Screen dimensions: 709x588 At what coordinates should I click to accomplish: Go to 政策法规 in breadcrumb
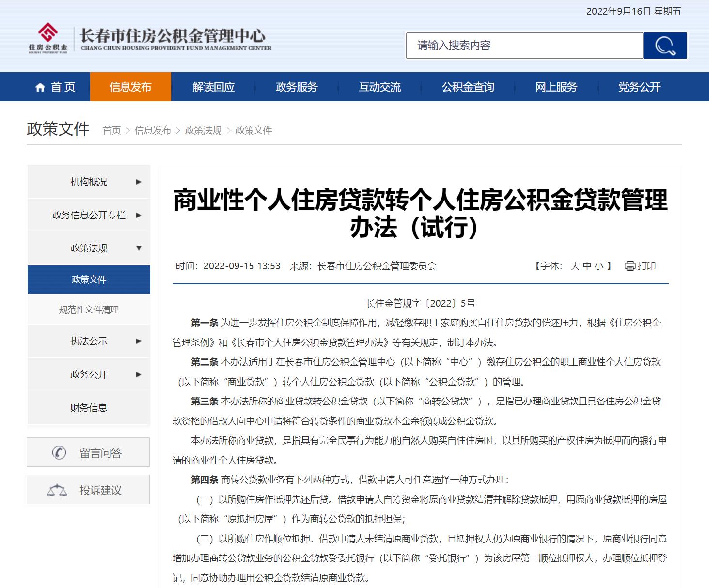click(x=203, y=130)
